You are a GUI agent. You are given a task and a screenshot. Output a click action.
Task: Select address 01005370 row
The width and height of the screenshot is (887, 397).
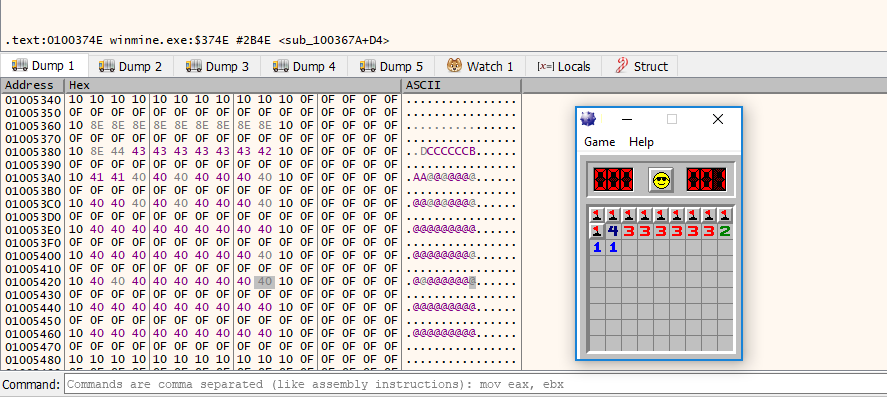coord(261,139)
